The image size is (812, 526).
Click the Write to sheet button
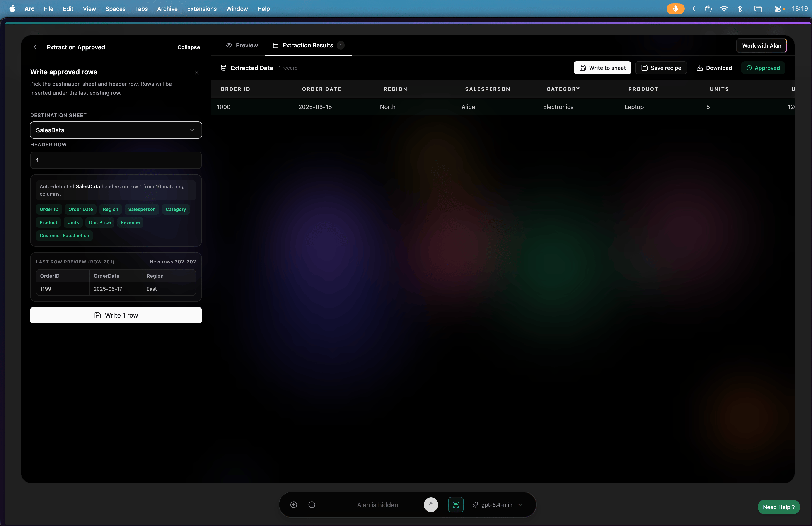click(x=602, y=68)
